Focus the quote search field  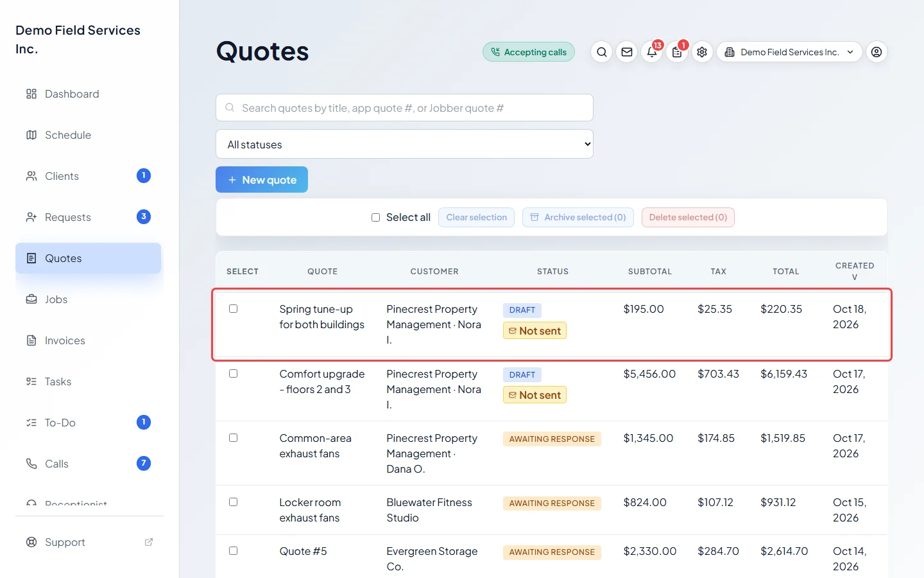click(x=404, y=108)
